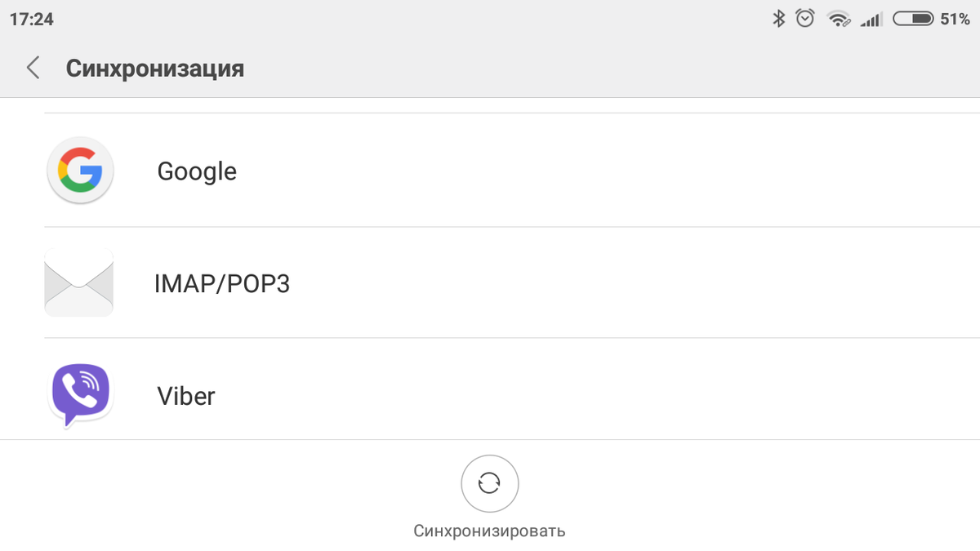Screen dimensions: 980x551
Task: Tap the IMAP/POP3 envelope icon
Action: point(78,282)
